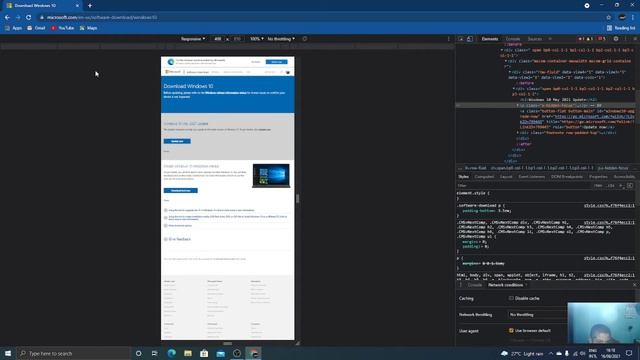Click the error count badge in DevTools
Viewport: 640px width, 360px height.
click(581, 39)
